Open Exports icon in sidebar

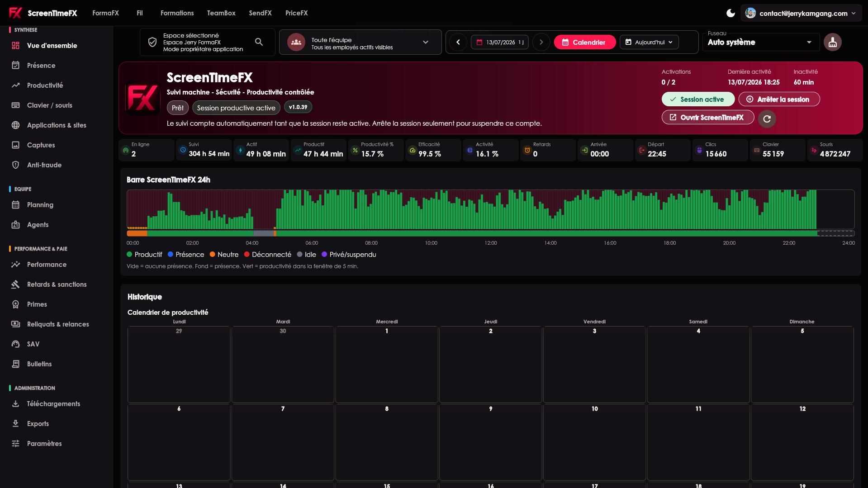(16, 424)
